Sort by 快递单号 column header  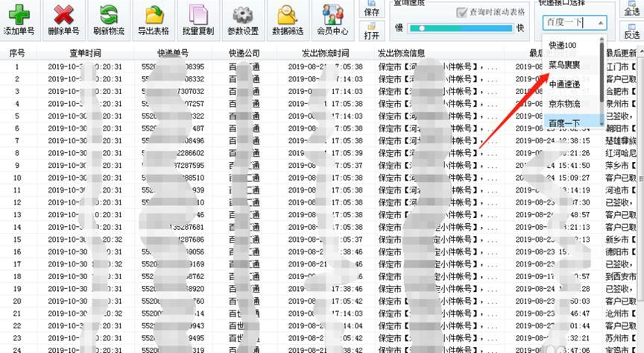tap(173, 53)
